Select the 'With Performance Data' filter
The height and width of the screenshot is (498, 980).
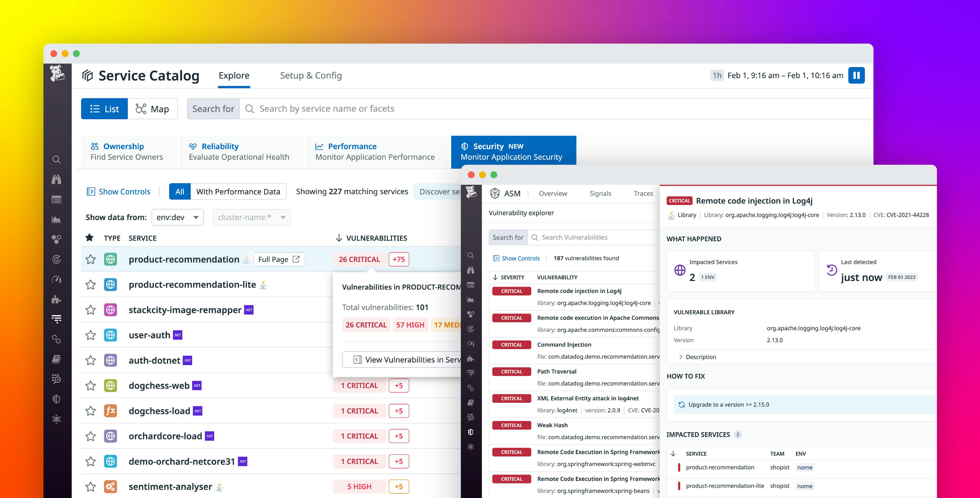[238, 191]
